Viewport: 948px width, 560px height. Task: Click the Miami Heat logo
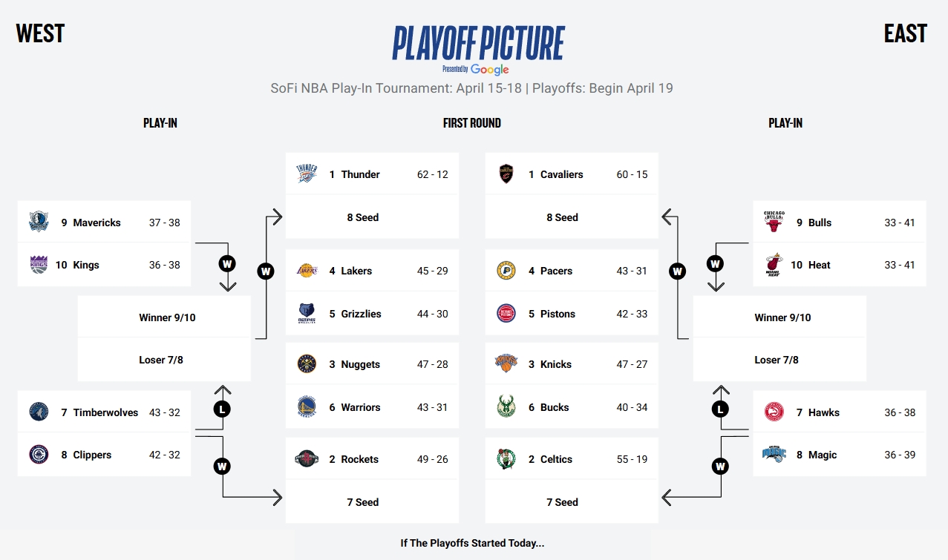774,265
